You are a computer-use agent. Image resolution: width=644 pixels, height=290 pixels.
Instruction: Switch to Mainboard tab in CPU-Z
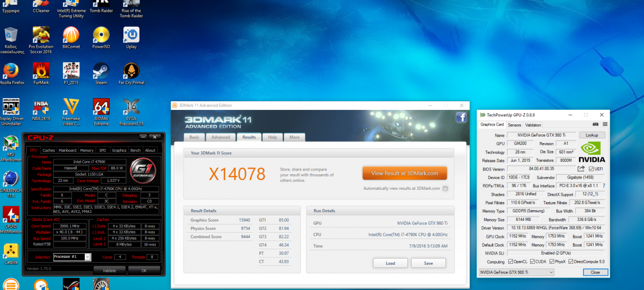click(x=68, y=150)
